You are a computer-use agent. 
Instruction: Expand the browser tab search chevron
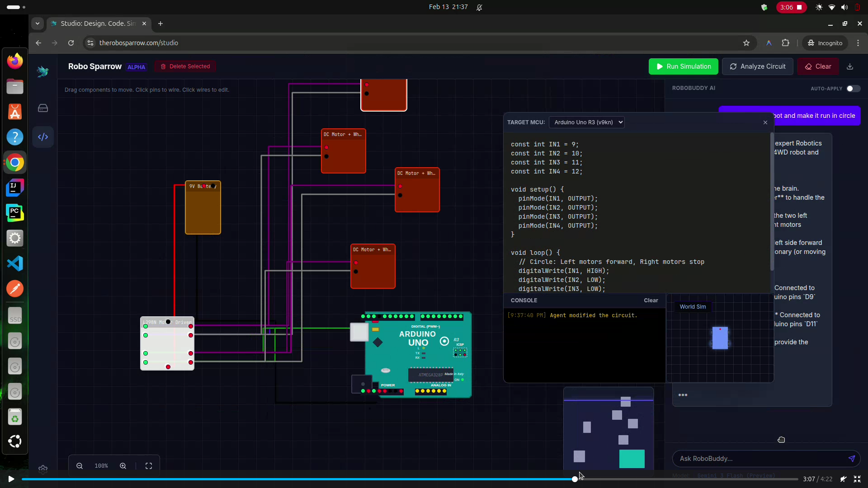pos(38,23)
